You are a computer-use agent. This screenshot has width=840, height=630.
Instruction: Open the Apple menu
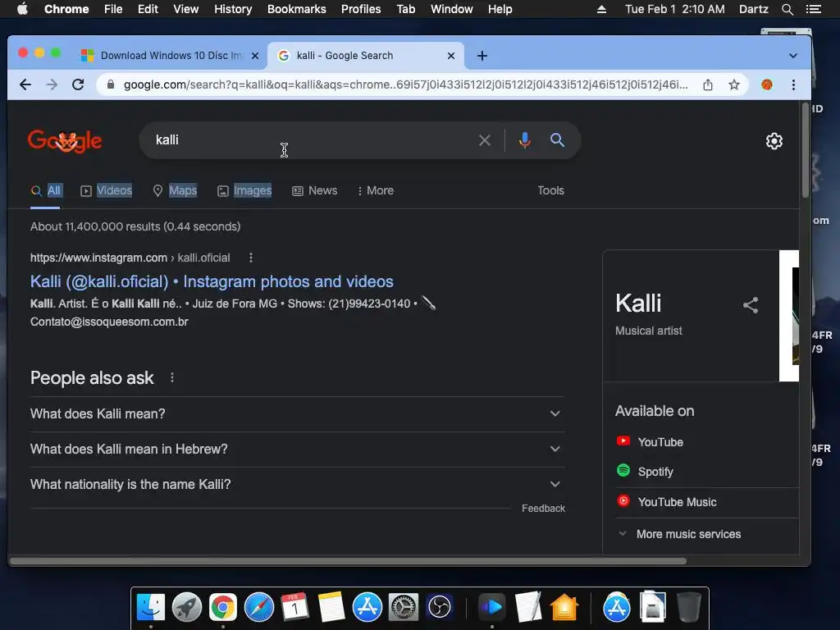[x=22, y=9]
